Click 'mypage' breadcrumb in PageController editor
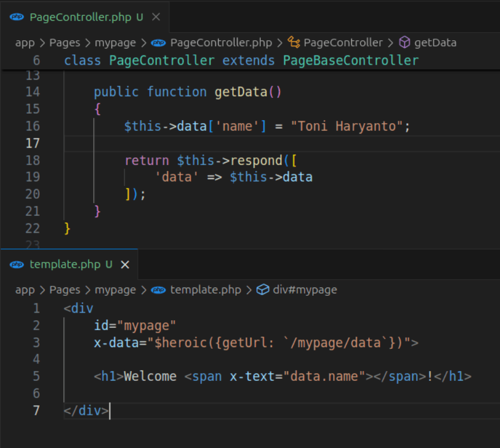The width and height of the screenshot is (500, 448). point(116,43)
